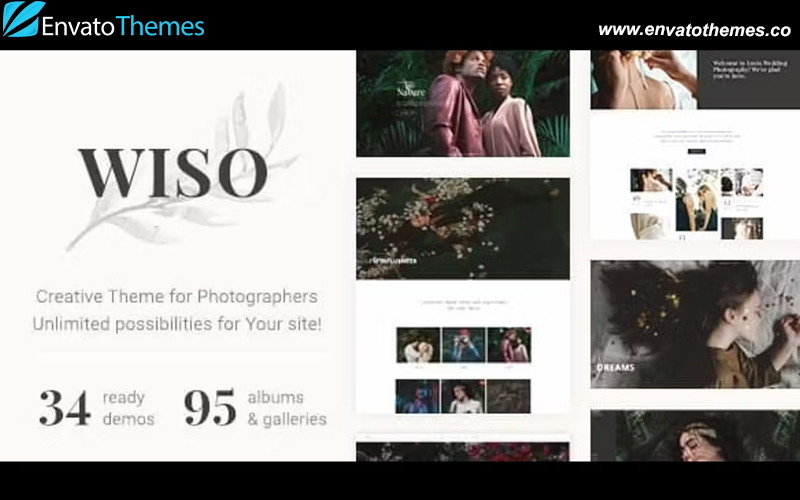Open the woman with headband demo preview
Image resolution: width=800 pixels, height=500 pixels.
(x=695, y=436)
